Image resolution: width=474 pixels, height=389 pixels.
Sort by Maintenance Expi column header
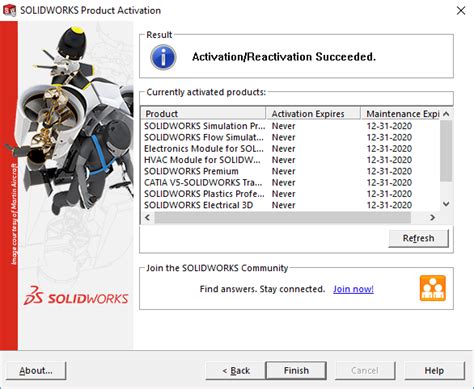click(x=400, y=114)
